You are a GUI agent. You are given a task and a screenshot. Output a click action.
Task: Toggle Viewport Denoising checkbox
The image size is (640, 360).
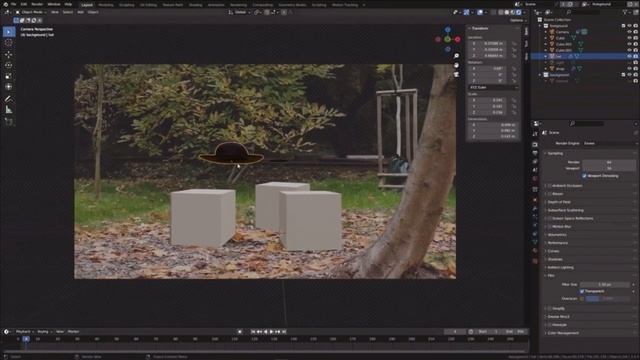pyautogui.click(x=584, y=176)
